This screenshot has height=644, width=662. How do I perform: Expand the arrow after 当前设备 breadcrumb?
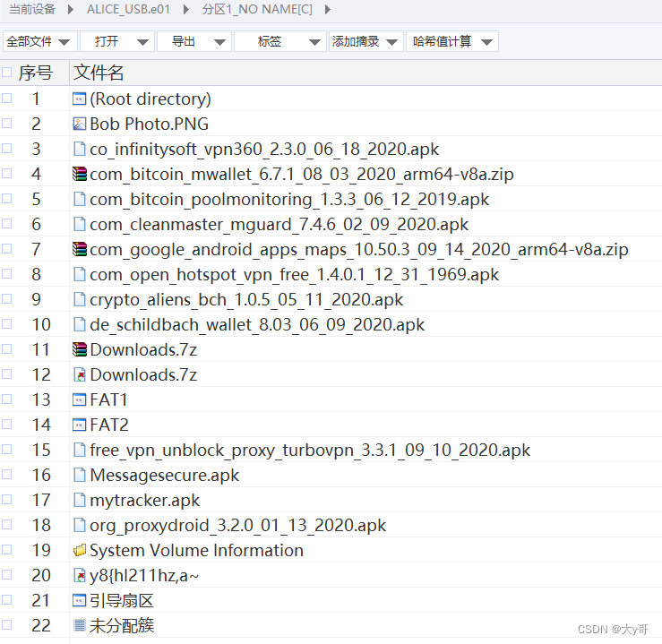coord(71,10)
